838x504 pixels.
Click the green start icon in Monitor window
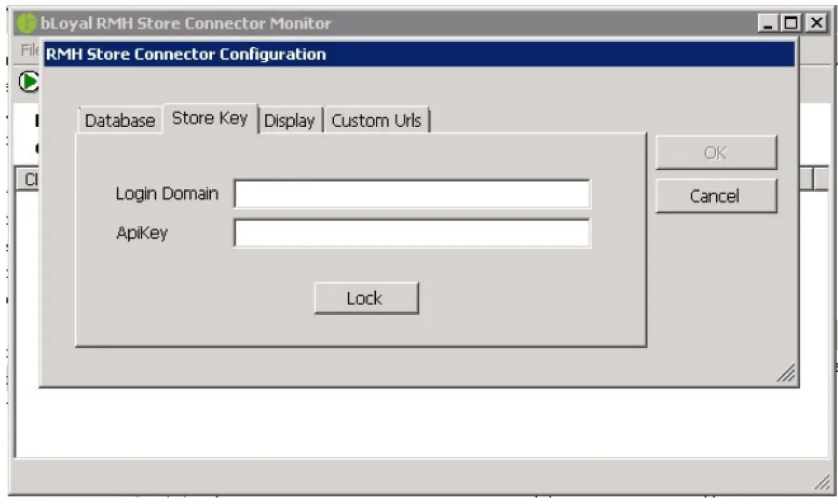29,81
